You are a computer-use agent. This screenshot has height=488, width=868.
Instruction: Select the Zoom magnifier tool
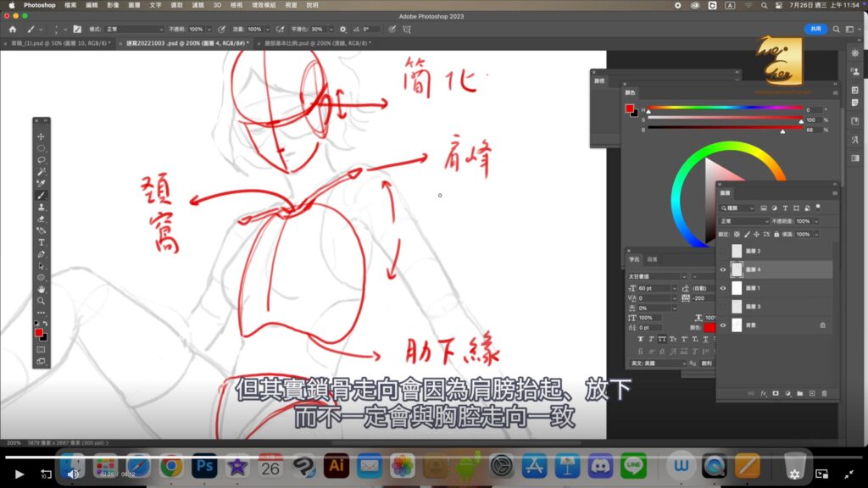pos(41,301)
